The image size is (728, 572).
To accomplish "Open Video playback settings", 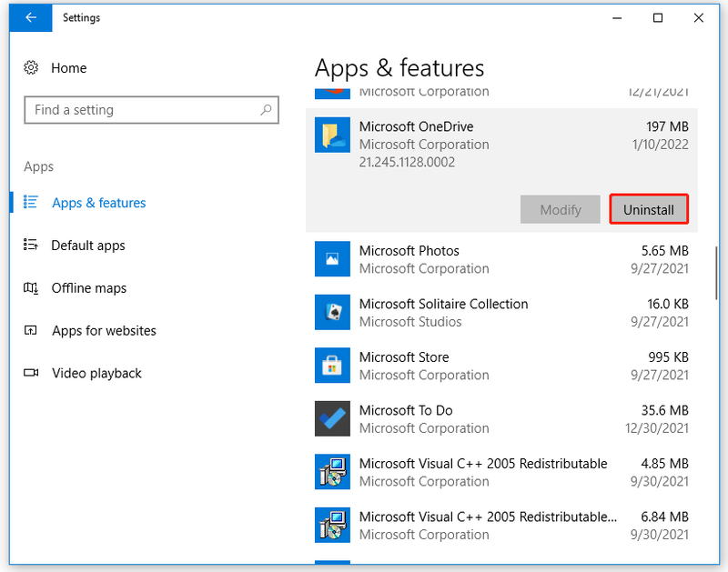I will click(x=96, y=374).
